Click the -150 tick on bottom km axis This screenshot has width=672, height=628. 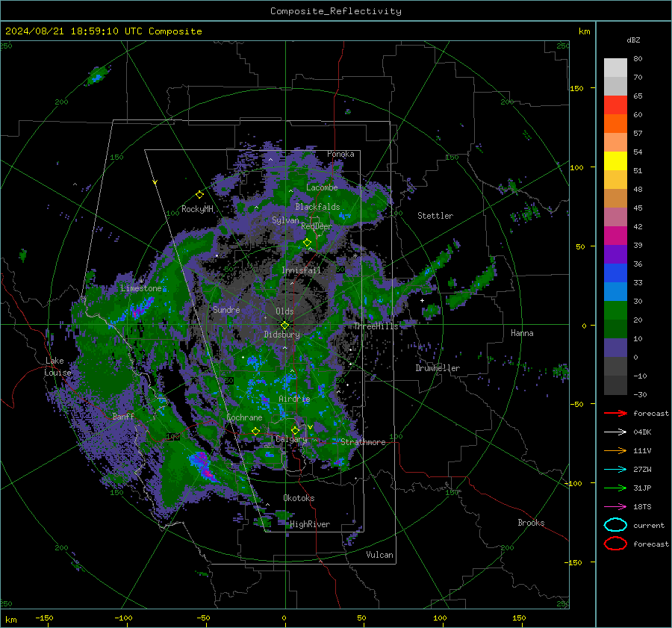(x=44, y=618)
